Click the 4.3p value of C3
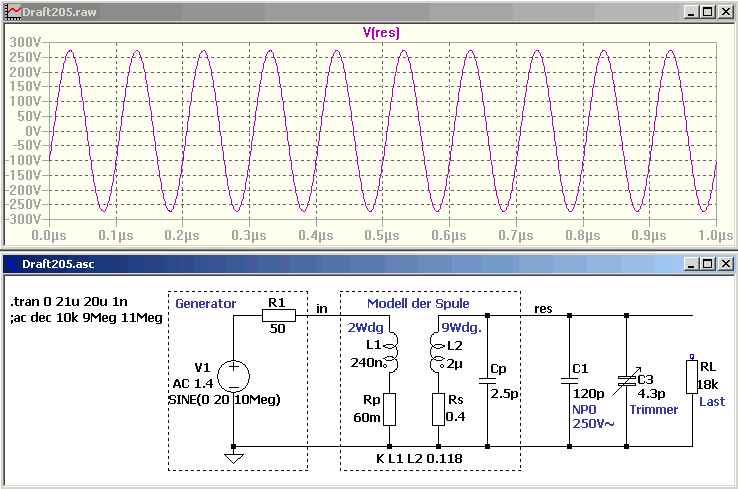Image resolution: width=738 pixels, height=489 pixels. tap(651, 393)
